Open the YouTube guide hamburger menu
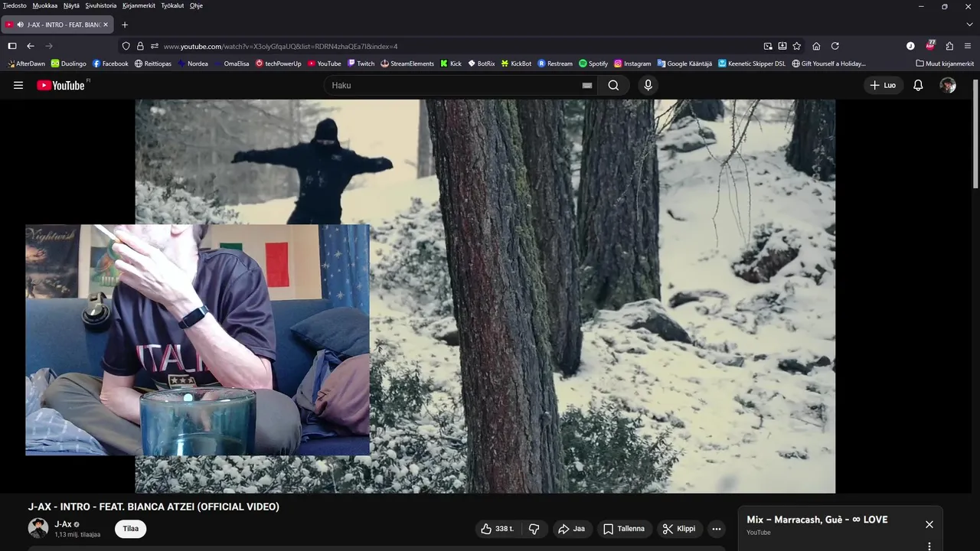980x551 pixels. [18, 85]
